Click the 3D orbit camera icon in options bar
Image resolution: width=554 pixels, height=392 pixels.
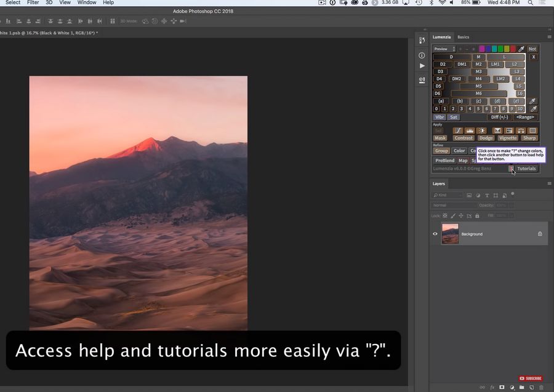[x=145, y=21]
